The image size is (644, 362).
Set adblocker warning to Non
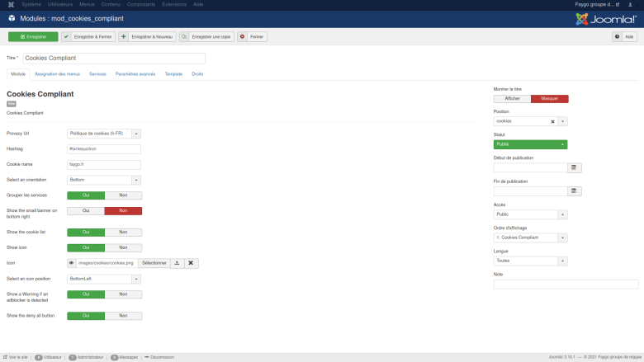pos(123,294)
